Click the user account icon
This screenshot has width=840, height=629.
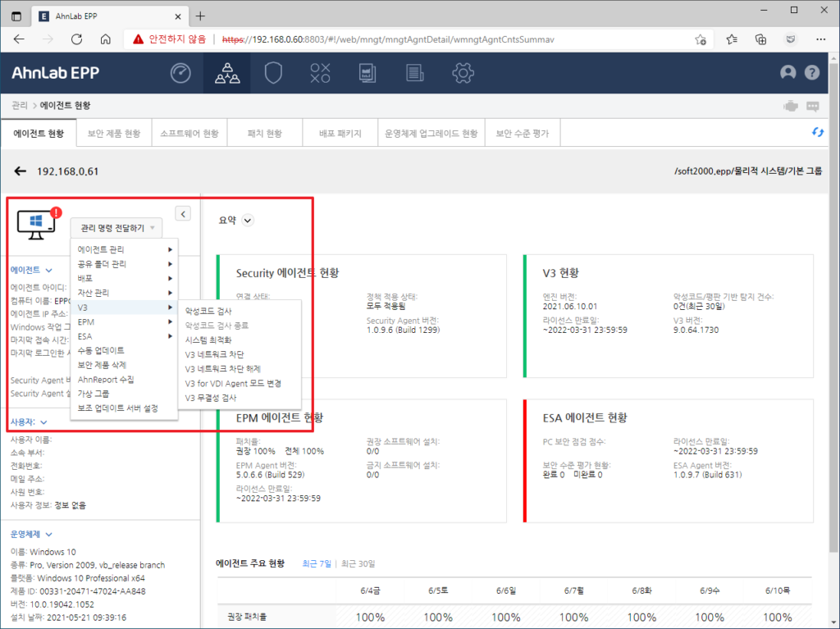[x=787, y=72]
